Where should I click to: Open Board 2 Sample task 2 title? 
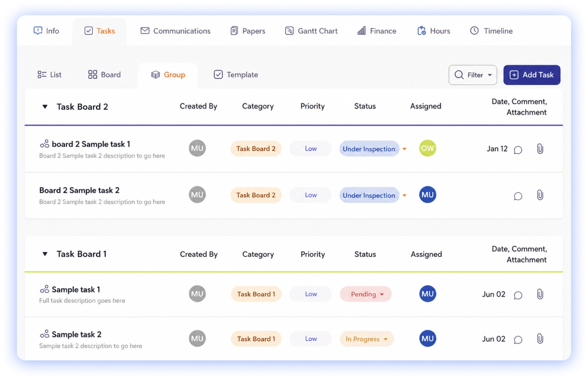coord(79,190)
